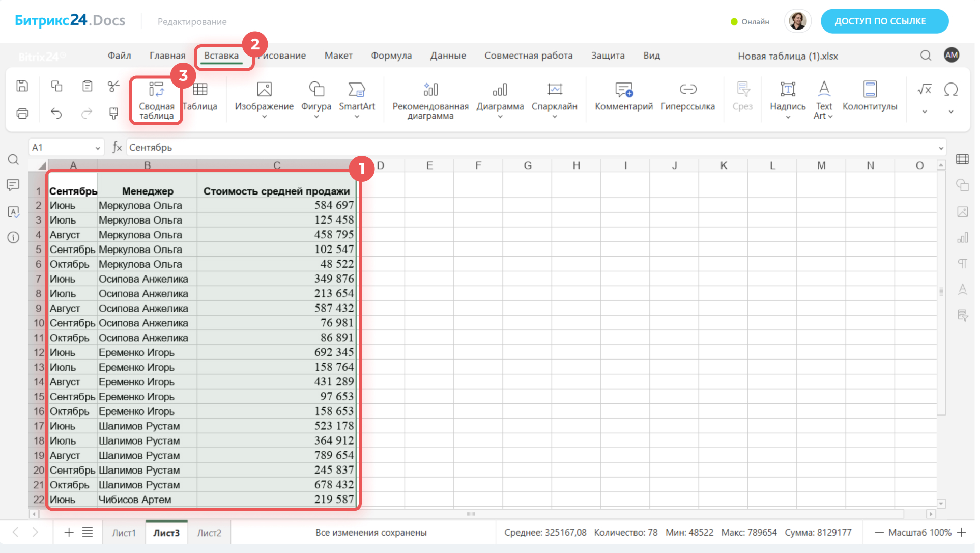
Task: Switch to sheet tab Лист2
Action: click(x=209, y=533)
